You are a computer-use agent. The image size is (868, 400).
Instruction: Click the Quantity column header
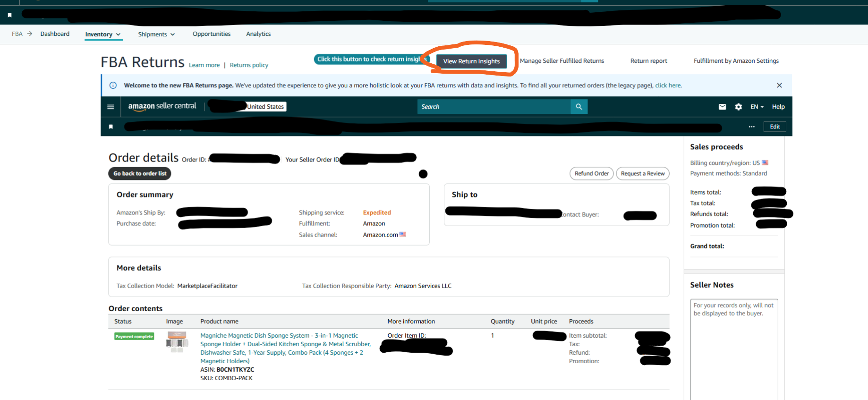click(502, 321)
